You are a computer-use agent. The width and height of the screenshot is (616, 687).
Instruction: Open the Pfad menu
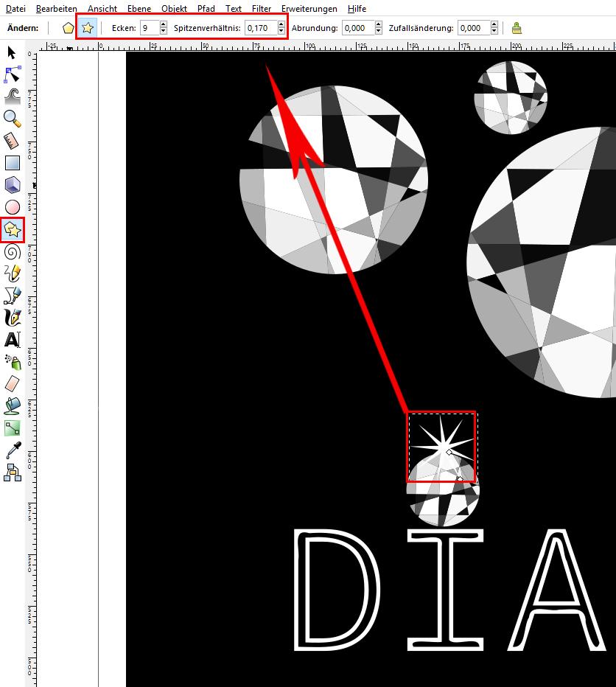click(x=206, y=8)
